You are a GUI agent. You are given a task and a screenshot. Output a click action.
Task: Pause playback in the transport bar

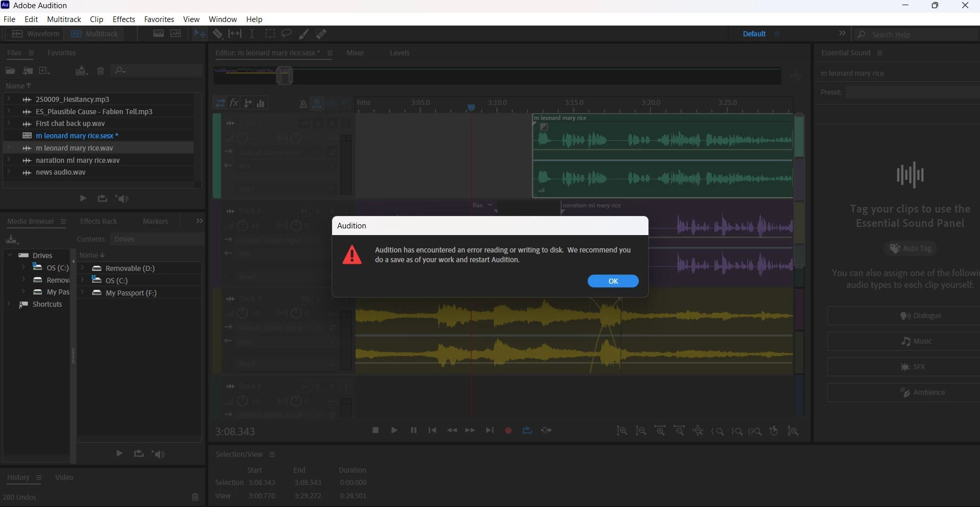point(413,431)
